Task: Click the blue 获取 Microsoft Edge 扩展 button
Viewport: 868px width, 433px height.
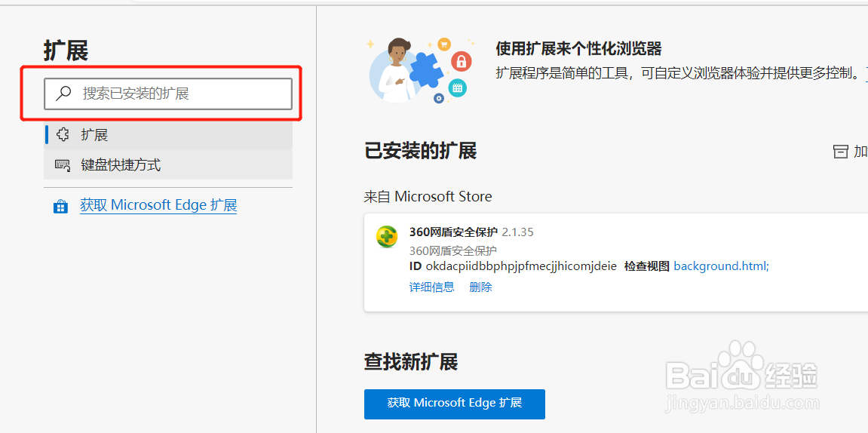Action: click(x=455, y=404)
